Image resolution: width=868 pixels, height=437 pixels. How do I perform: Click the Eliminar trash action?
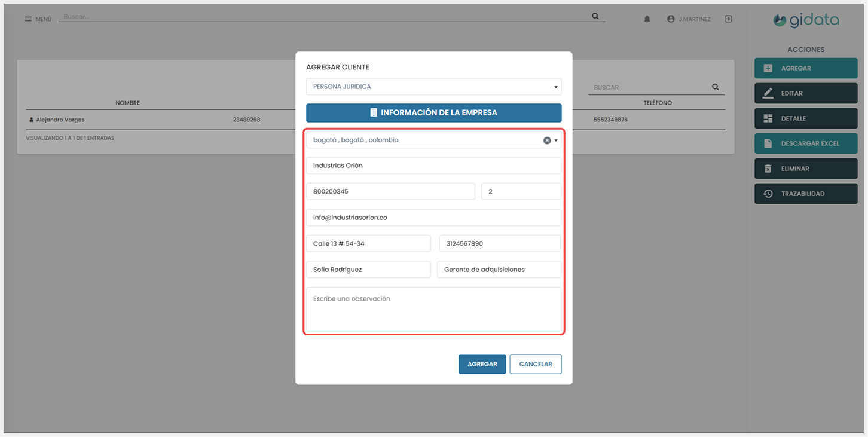tap(805, 169)
